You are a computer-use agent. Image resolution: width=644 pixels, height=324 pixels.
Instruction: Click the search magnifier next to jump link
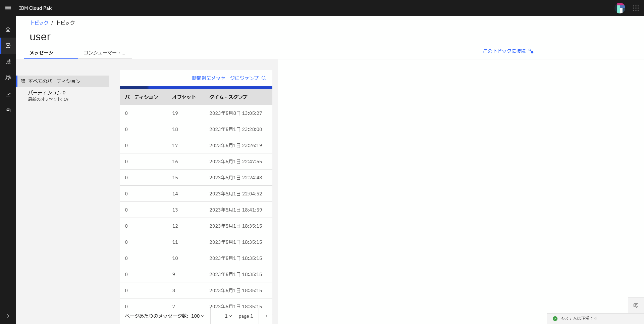(264, 78)
